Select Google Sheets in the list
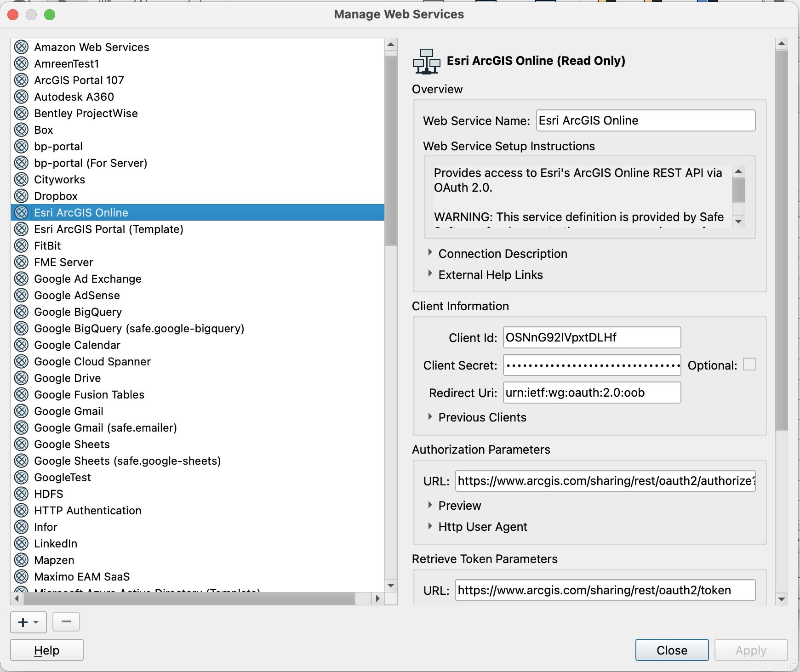 tap(198, 444)
